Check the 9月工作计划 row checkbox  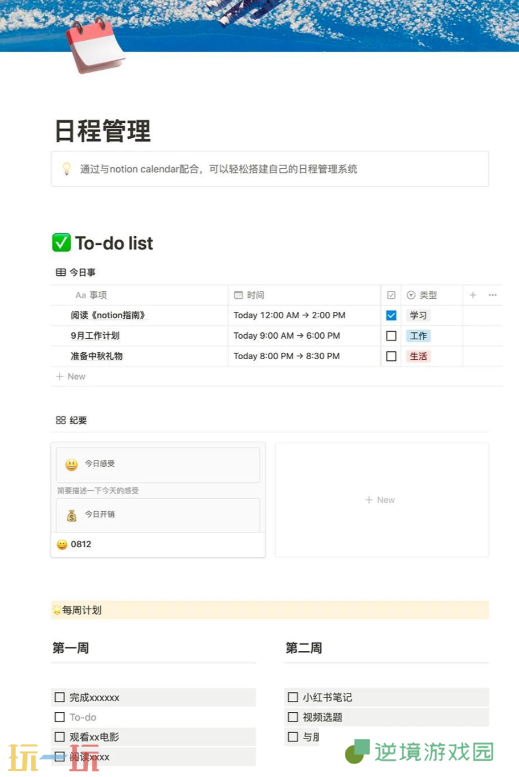click(391, 336)
